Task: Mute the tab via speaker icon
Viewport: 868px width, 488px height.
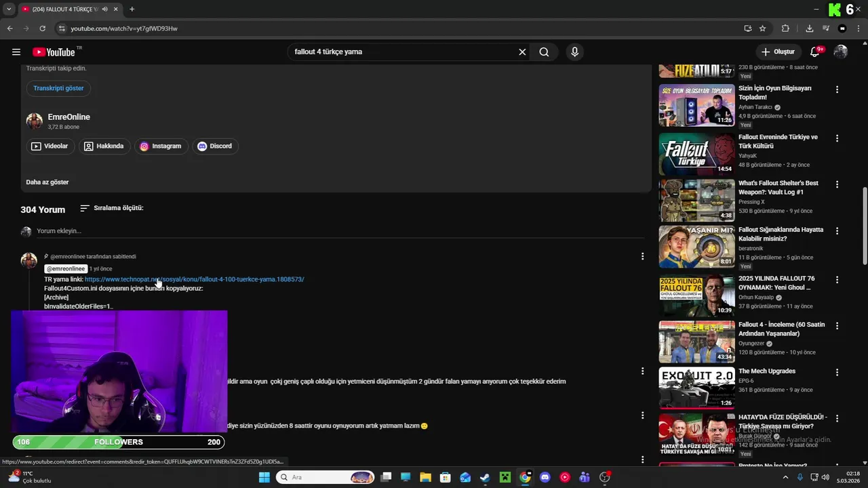Action: coord(104,9)
